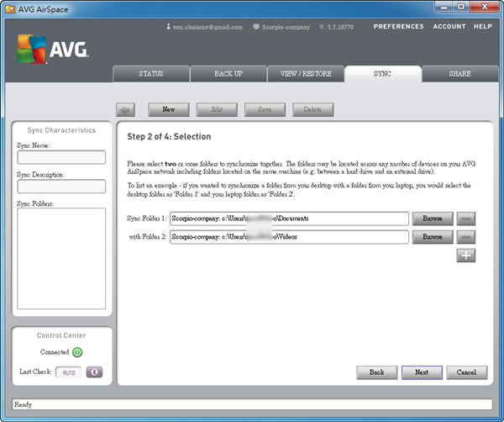Click the user icon beside email address
This screenshot has width=504, height=422.
click(x=168, y=26)
